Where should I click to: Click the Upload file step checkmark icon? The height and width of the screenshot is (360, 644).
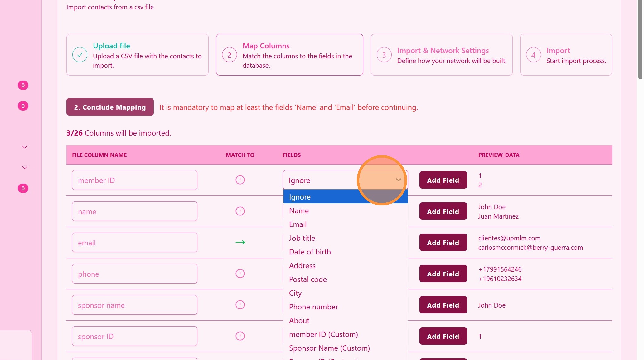click(x=80, y=55)
